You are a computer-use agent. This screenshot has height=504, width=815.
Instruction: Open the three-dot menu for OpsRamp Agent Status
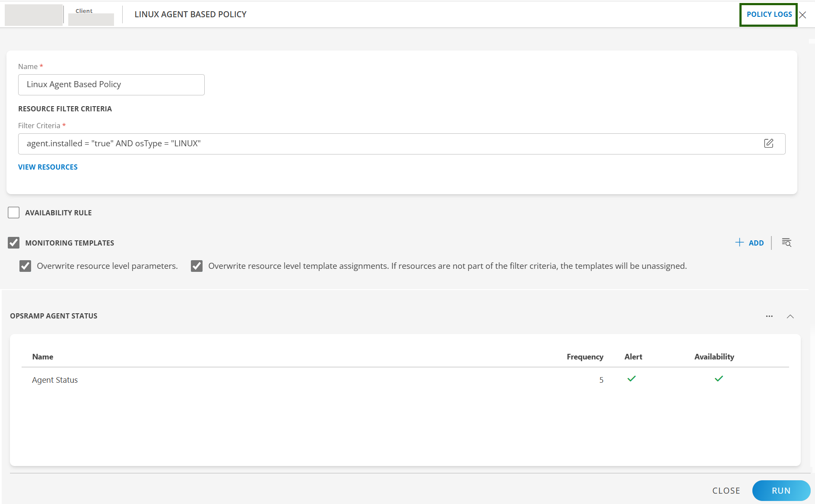769,316
